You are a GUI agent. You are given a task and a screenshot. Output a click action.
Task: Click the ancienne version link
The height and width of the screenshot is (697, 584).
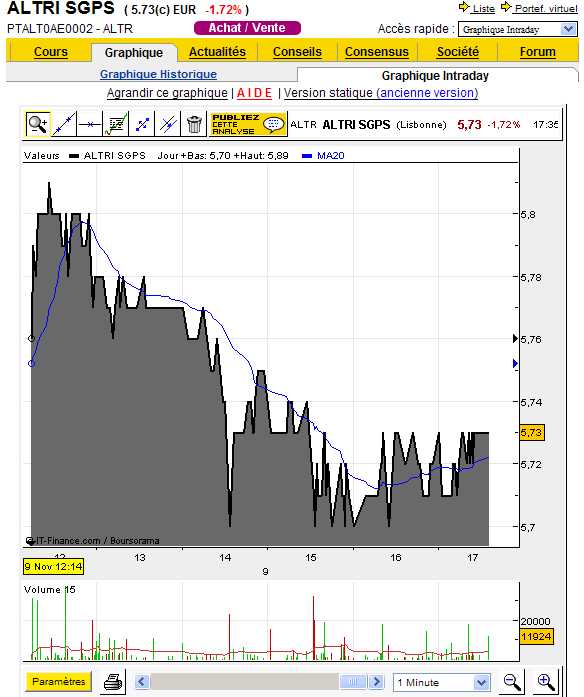coord(427,93)
